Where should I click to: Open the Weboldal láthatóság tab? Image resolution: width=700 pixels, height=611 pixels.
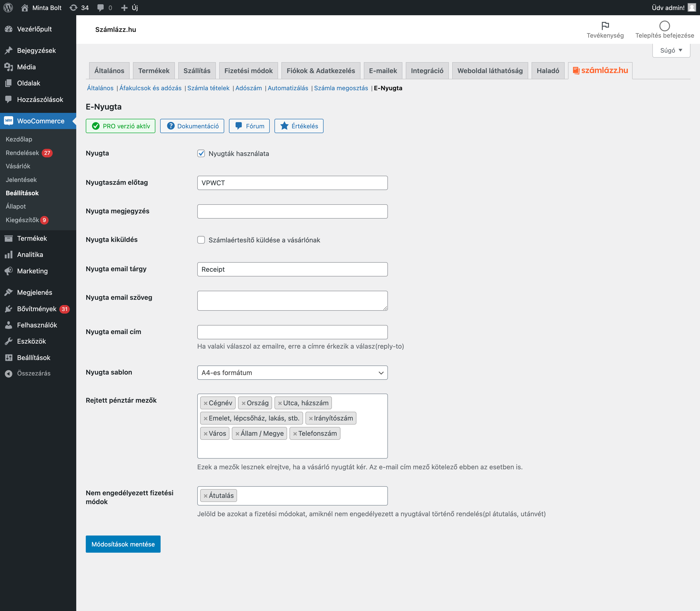click(x=490, y=70)
